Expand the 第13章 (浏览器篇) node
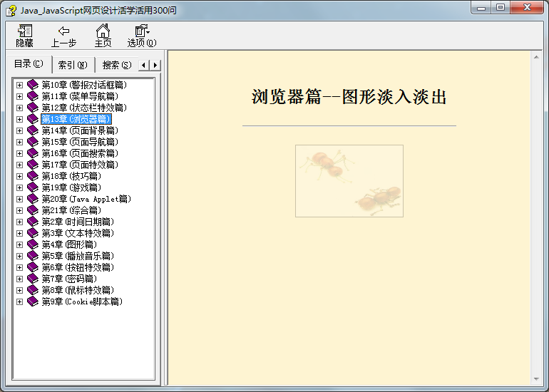Image resolution: width=549 pixels, height=392 pixels. tap(20, 119)
